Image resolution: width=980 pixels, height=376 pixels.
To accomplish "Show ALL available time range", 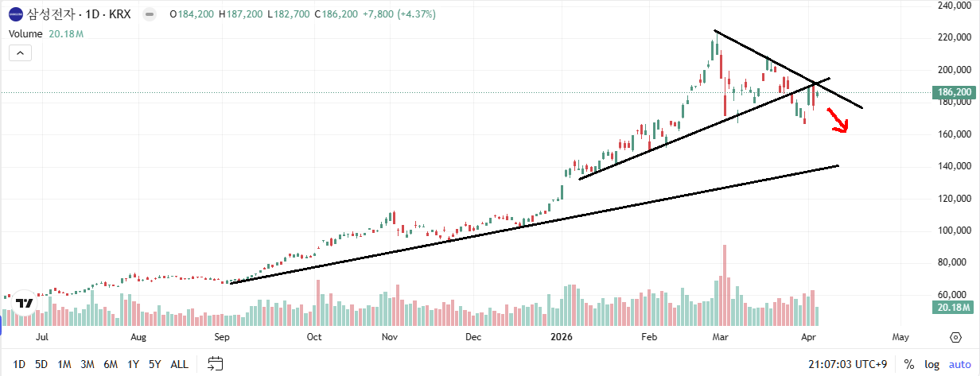I will pos(180,364).
